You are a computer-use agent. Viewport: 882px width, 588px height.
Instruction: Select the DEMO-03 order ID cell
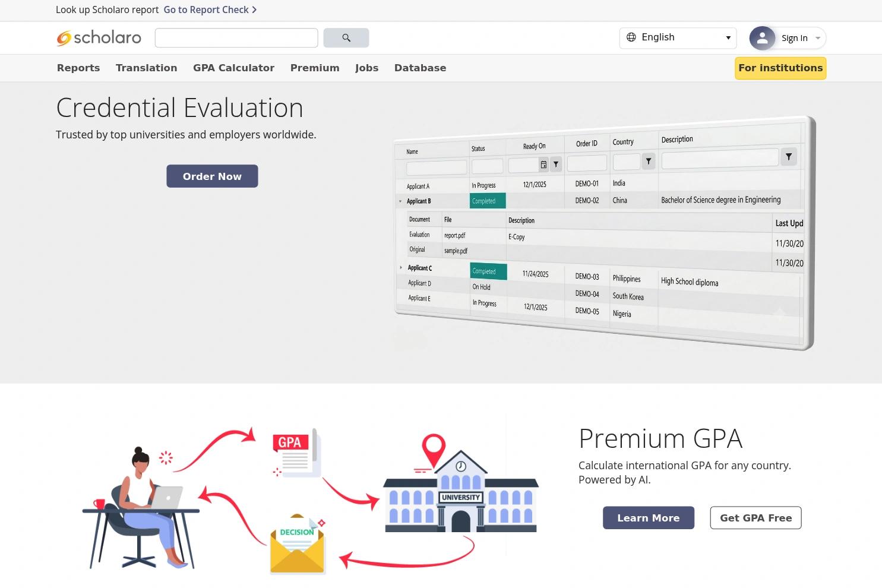tap(587, 277)
